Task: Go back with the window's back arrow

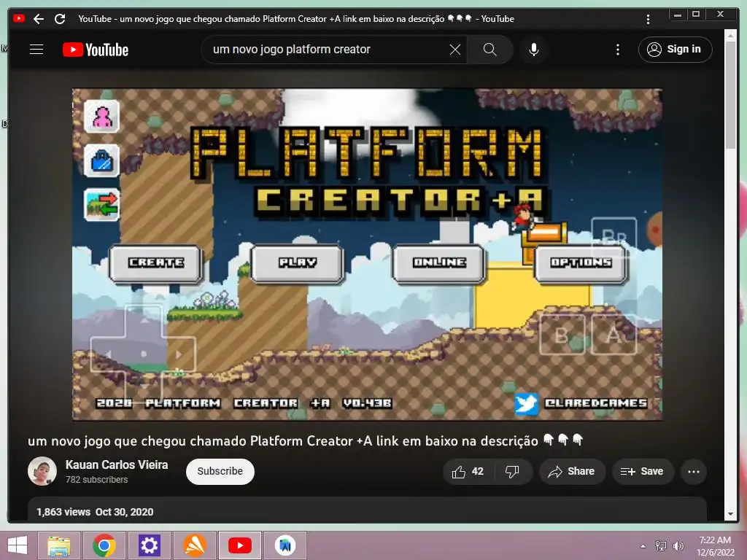Action: [x=39, y=19]
